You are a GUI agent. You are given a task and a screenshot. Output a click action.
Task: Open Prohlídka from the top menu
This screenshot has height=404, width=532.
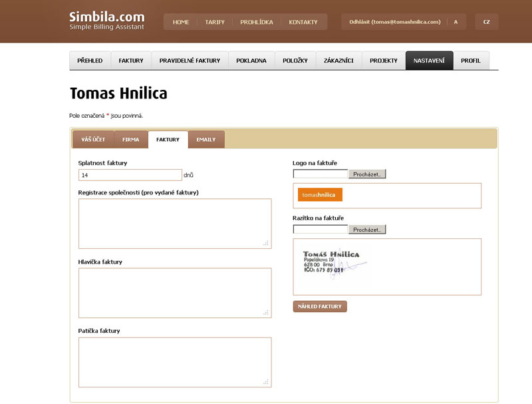click(x=257, y=22)
